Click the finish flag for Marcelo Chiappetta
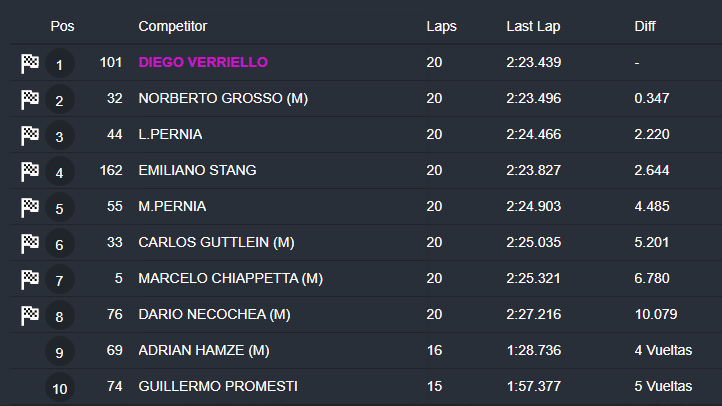This screenshot has height=406, width=722. point(30,278)
